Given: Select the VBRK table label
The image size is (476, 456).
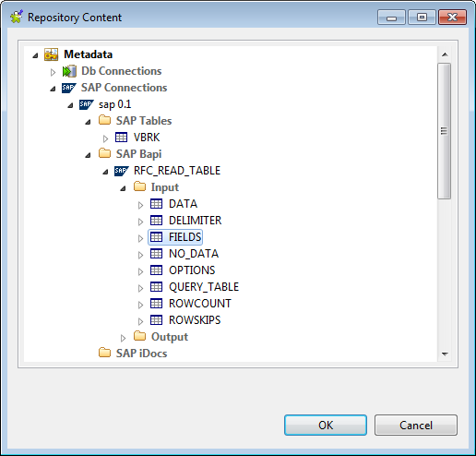Looking at the screenshot, I should coord(147,138).
